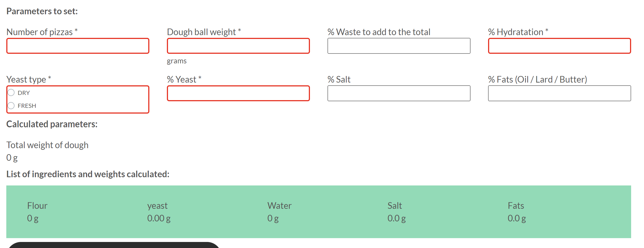
Task: Click the Water weight in the green panel
Action: 273,218
